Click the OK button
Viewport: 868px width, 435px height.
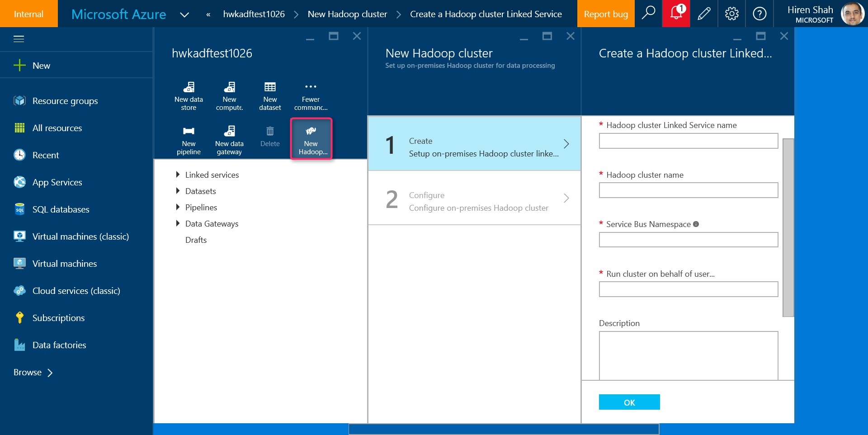click(x=629, y=402)
